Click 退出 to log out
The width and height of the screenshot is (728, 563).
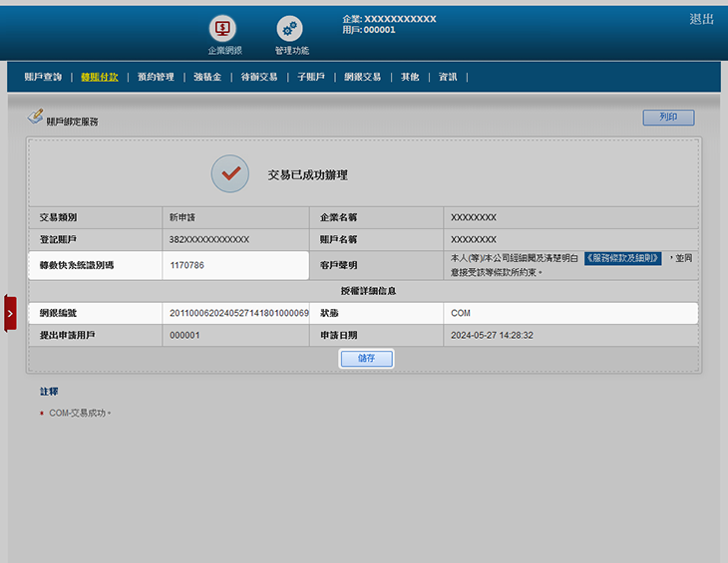coord(701,19)
